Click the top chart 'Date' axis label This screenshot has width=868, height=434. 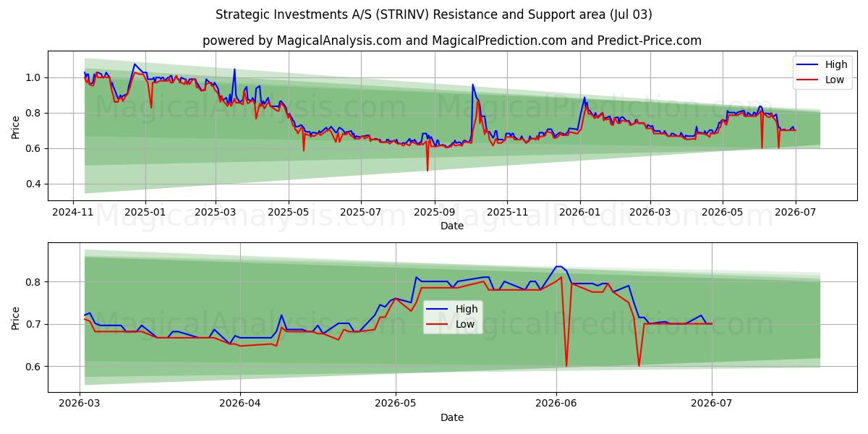tap(452, 226)
